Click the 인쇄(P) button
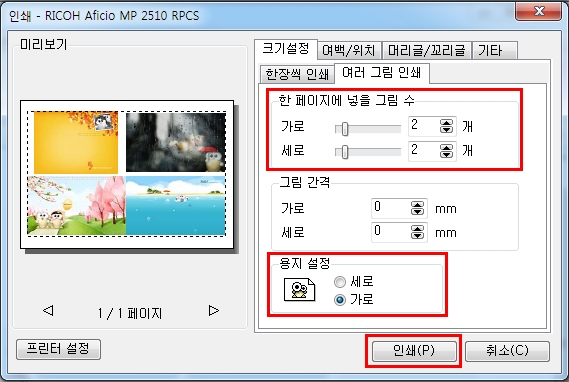 414,351
